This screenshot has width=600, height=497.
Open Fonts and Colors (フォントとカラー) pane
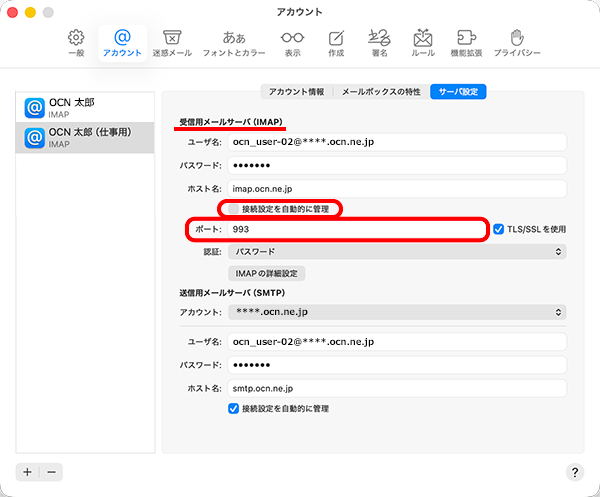[234, 43]
